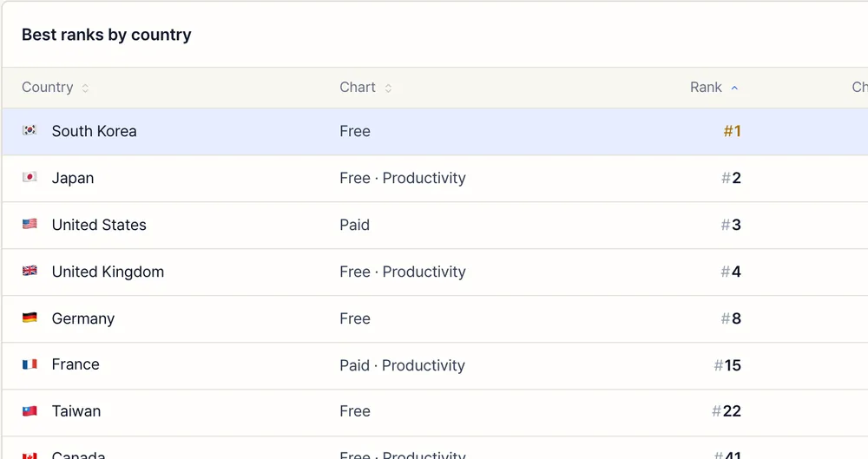Click the Free chart cell for South Korea

pos(355,131)
